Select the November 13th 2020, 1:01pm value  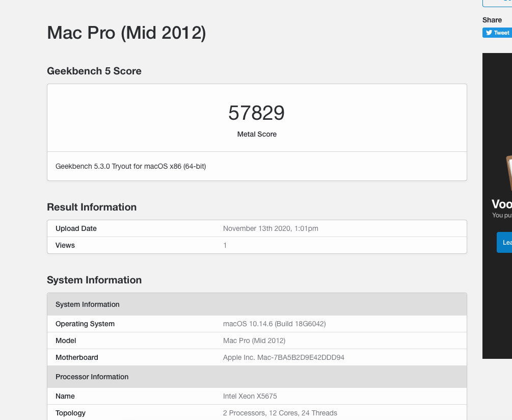(x=271, y=229)
